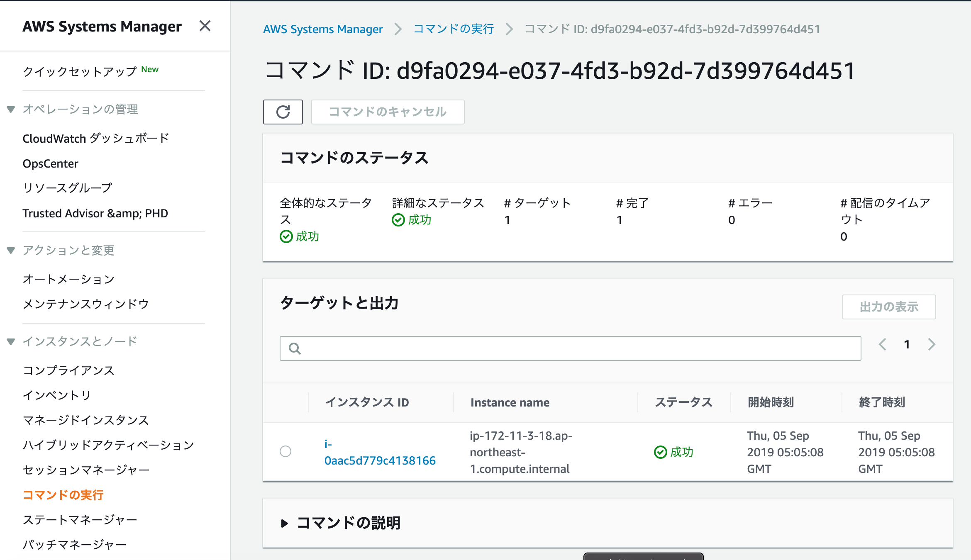This screenshot has height=560, width=971.
Task: Open コンプライアンス page
Action: (68, 370)
